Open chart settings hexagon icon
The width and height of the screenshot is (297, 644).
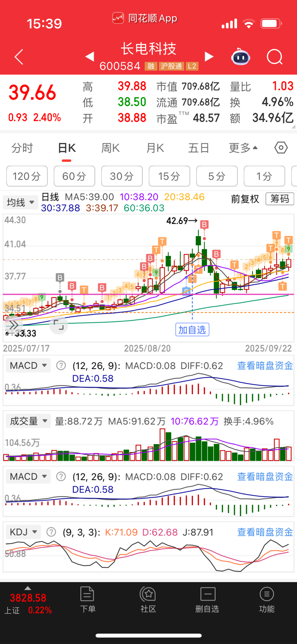pos(281,148)
